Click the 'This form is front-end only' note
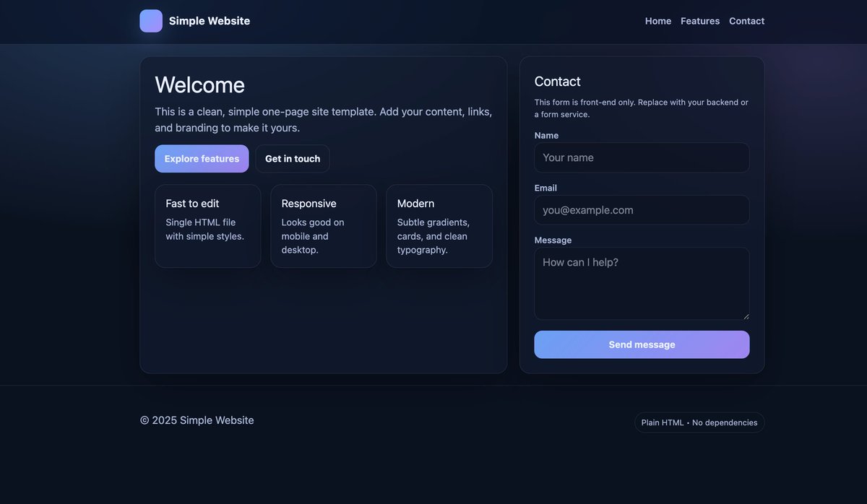The image size is (867, 504). 642,108
